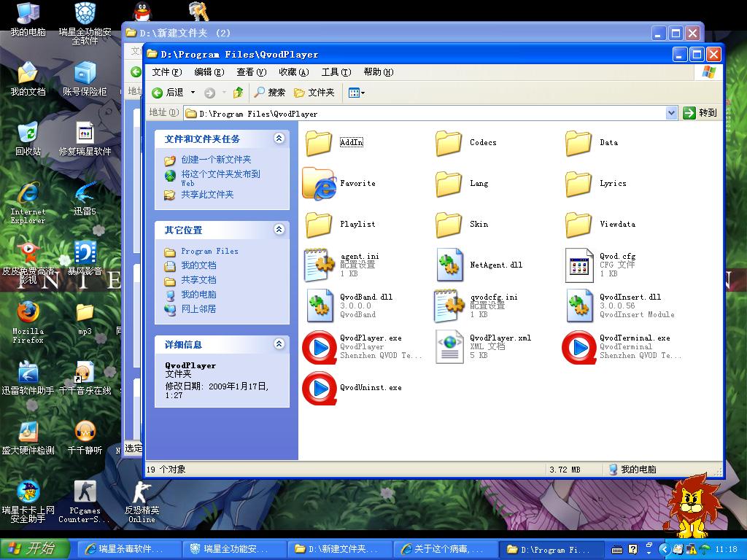
Task: Select the Lang folder
Action: [449, 183]
